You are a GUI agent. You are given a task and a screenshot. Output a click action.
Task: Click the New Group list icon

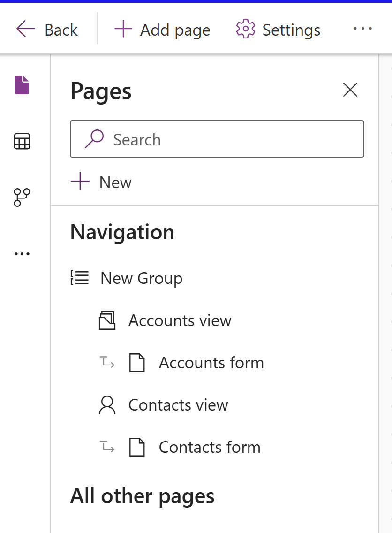tap(80, 278)
